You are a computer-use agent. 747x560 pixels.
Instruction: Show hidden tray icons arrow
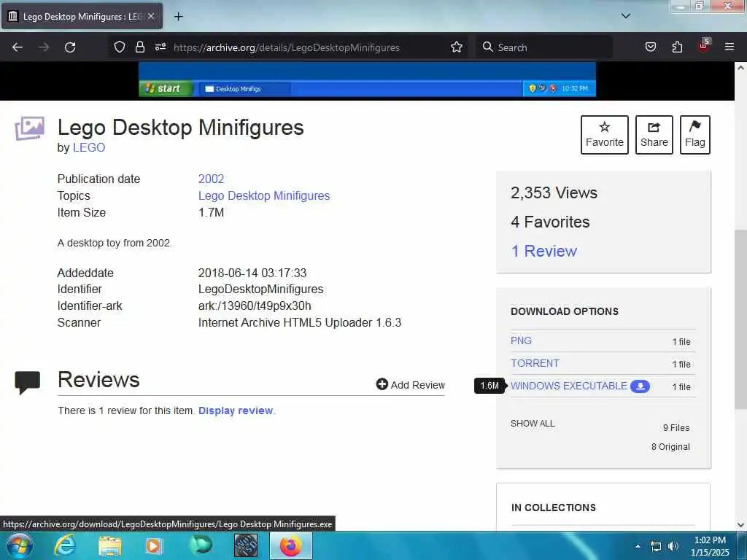[638, 546]
